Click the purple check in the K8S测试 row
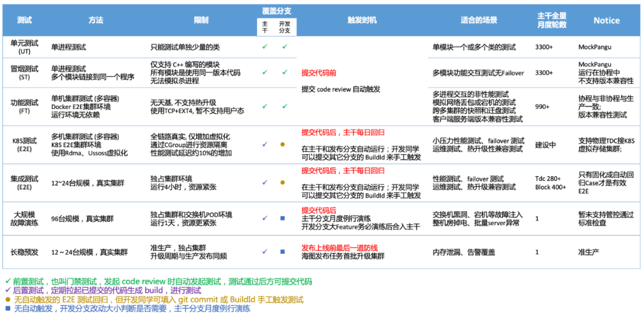This screenshot has width=644, height=315. pyautogui.click(x=265, y=144)
